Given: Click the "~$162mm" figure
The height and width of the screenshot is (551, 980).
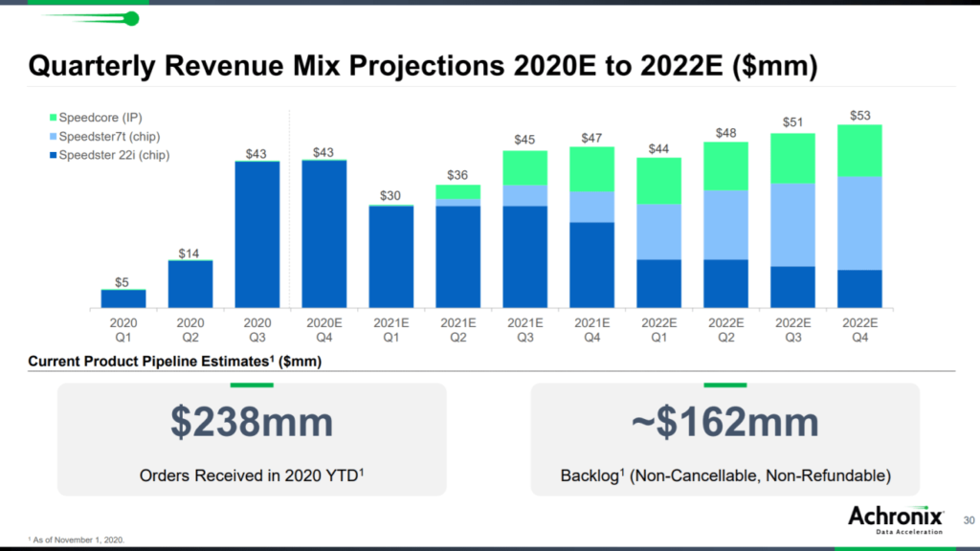Looking at the screenshot, I should (x=725, y=422).
